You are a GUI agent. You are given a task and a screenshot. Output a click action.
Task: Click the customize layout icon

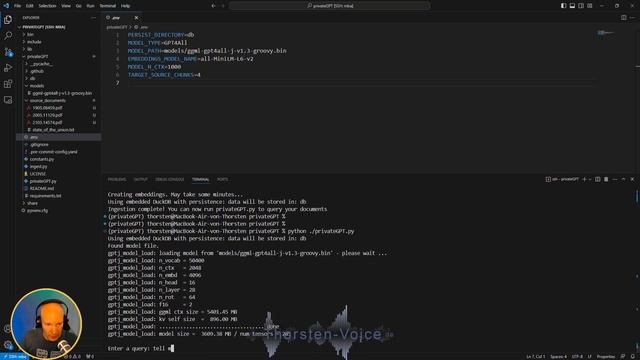pyautogui.click(x=590, y=6)
